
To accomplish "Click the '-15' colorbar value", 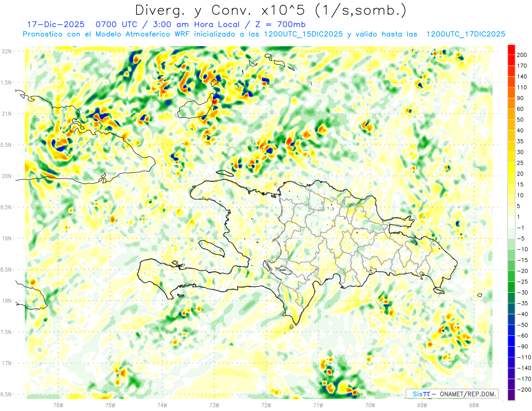I will point(522,260).
